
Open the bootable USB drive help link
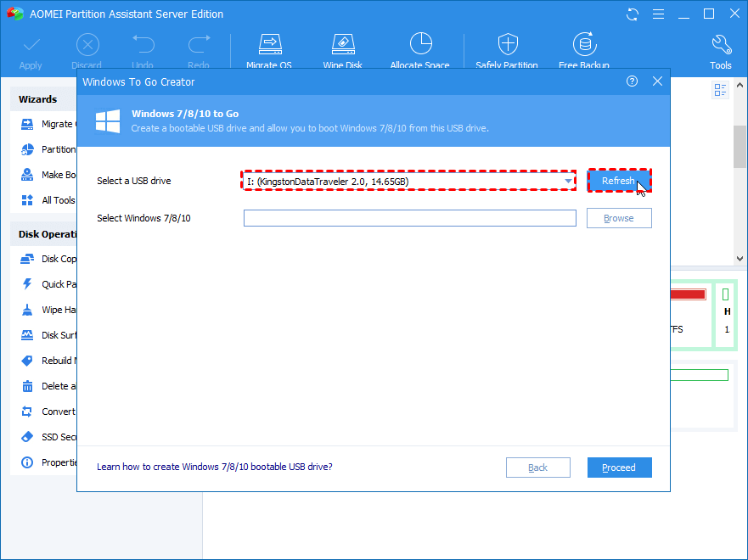point(215,467)
